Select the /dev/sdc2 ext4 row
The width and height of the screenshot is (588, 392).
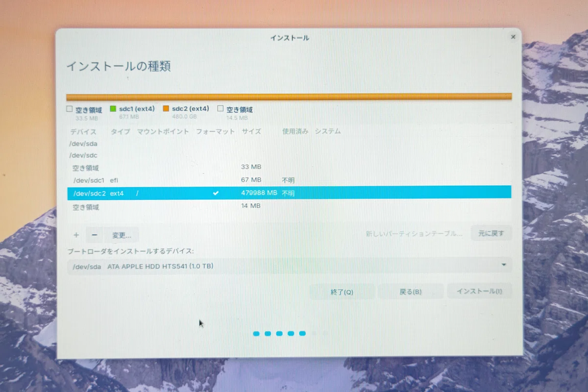289,193
